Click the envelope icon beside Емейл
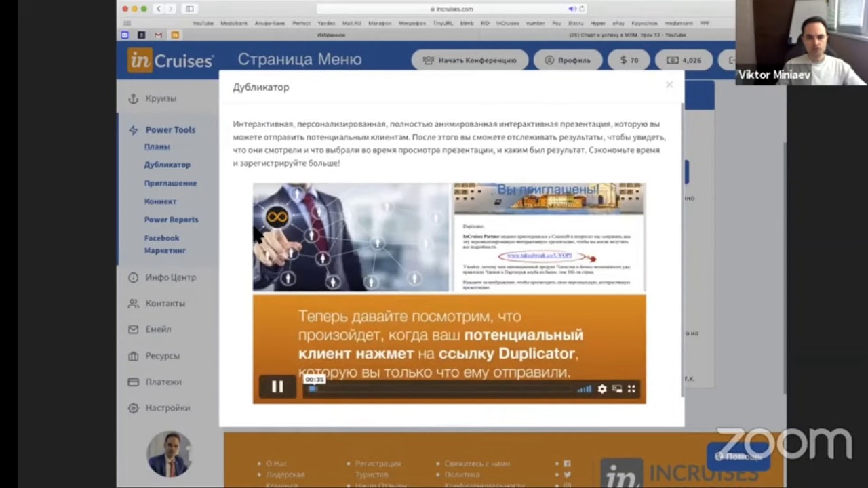The width and height of the screenshot is (868, 488). [133, 329]
